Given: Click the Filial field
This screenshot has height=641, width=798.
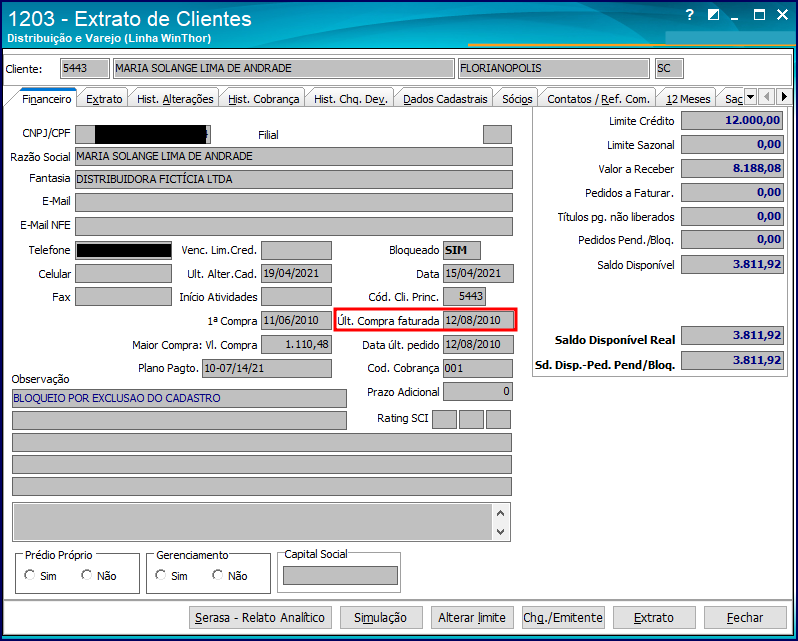Looking at the screenshot, I should [x=497, y=135].
